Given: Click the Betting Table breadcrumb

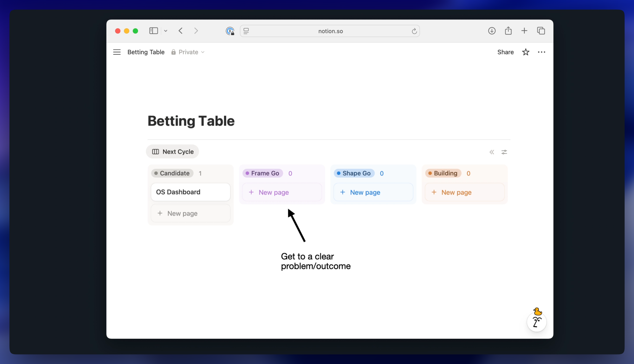Looking at the screenshot, I should click(146, 52).
